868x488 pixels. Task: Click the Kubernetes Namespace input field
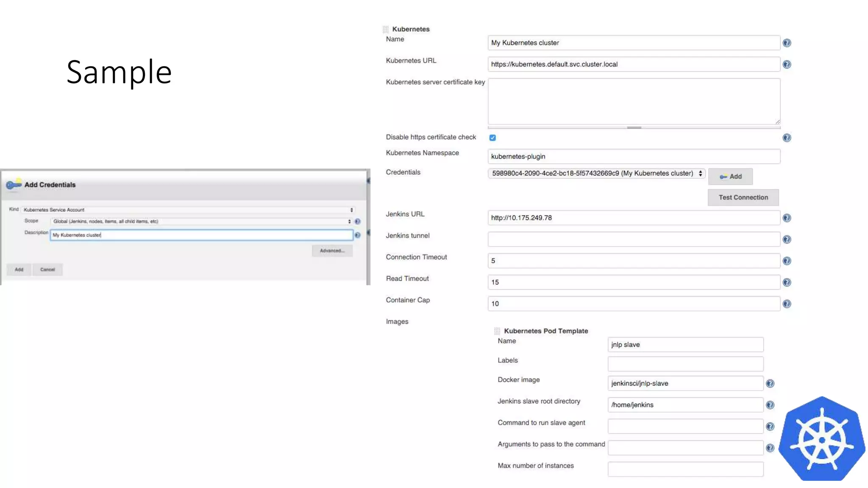[634, 156]
